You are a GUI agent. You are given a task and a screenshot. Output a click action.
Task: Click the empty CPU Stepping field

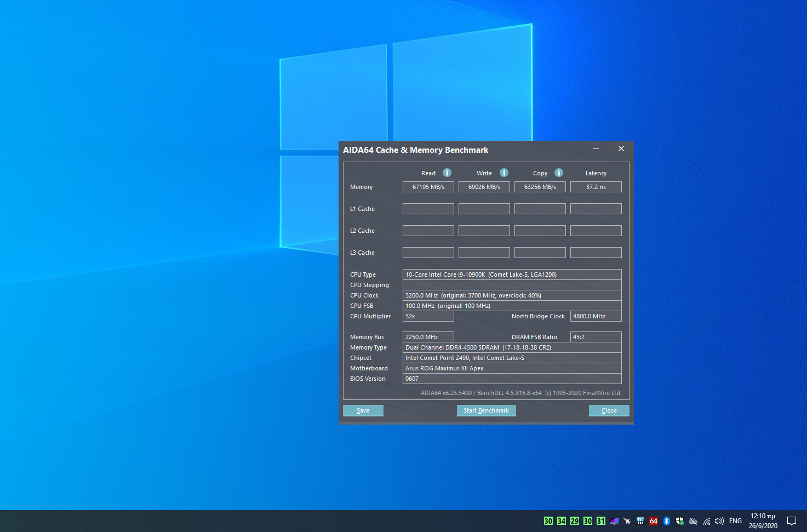point(512,285)
